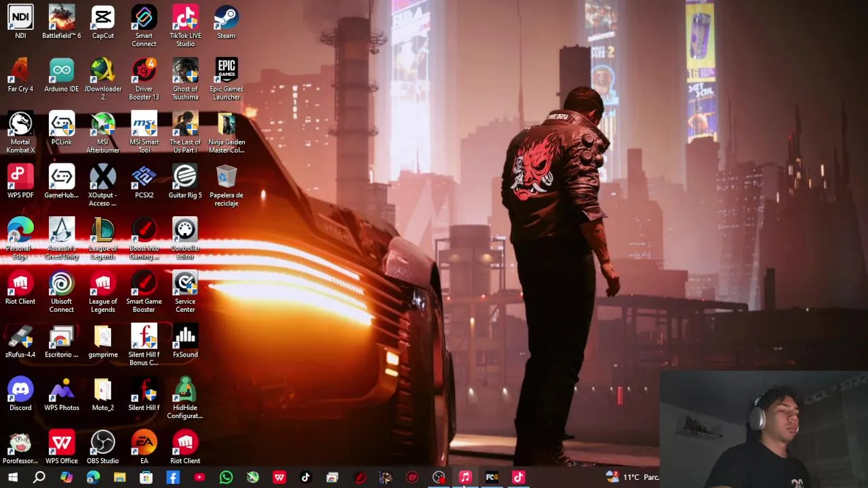Launch Battlefield 6 from the desktop
Image resolution: width=868 pixels, height=488 pixels.
pyautogui.click(x=62, y=22)
